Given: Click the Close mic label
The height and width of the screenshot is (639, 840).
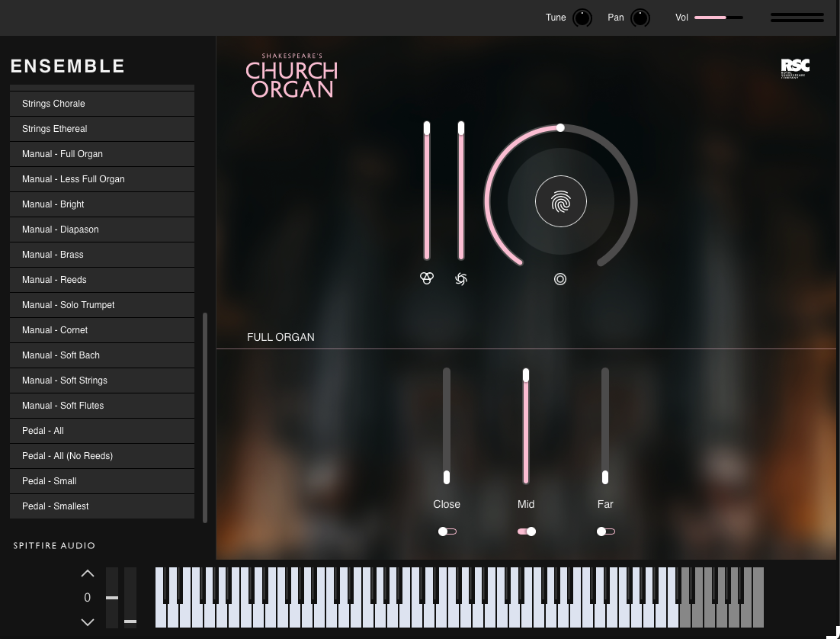Looking at the screenshot, I should point(447,505).
